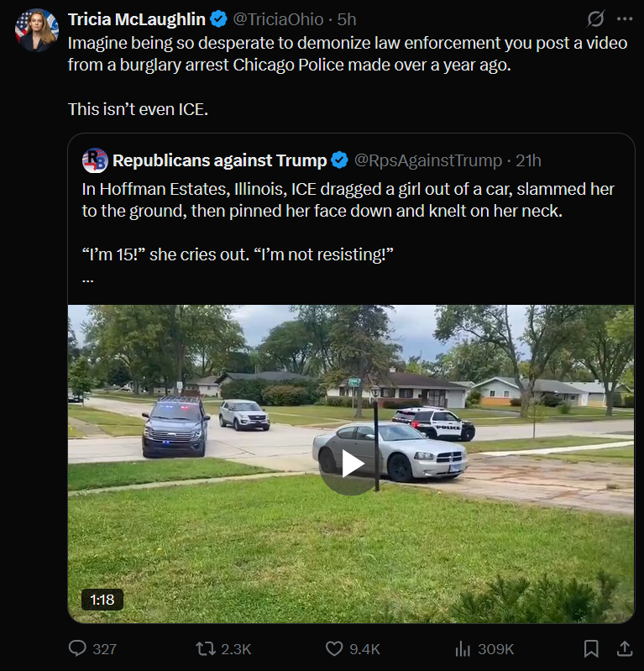Expand quoted tweet text via ellipsis
This screenshot has height=671, width=644.
(x=88, y=278)
